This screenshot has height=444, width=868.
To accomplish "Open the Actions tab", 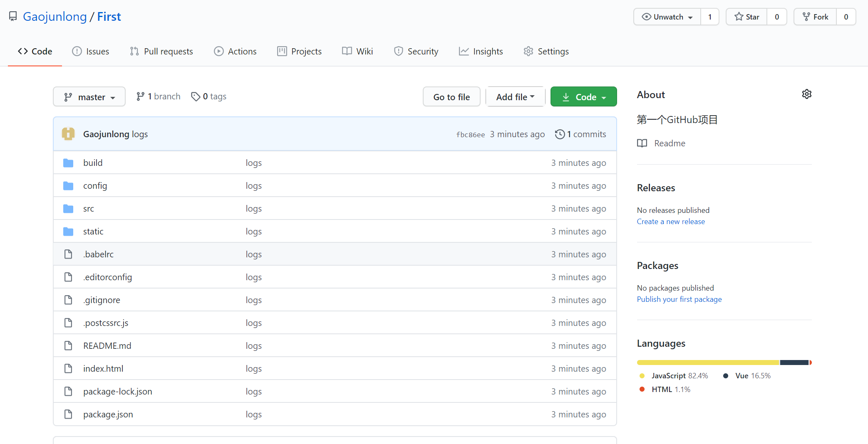I will click(236, 51).
